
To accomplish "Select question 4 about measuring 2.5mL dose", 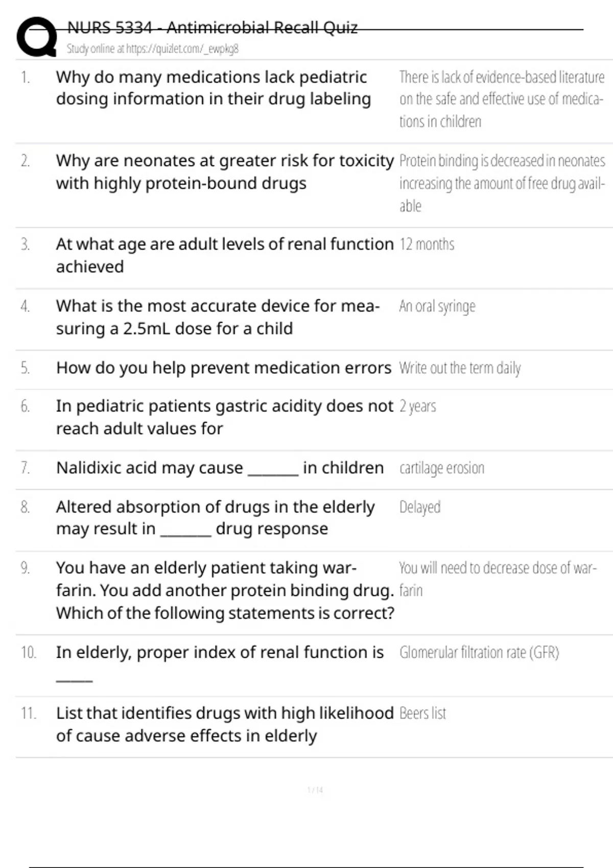I will click(x=218, y=317).
